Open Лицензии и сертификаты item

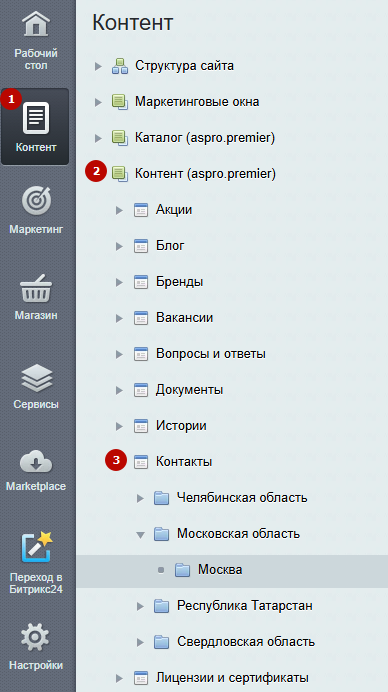232,677
